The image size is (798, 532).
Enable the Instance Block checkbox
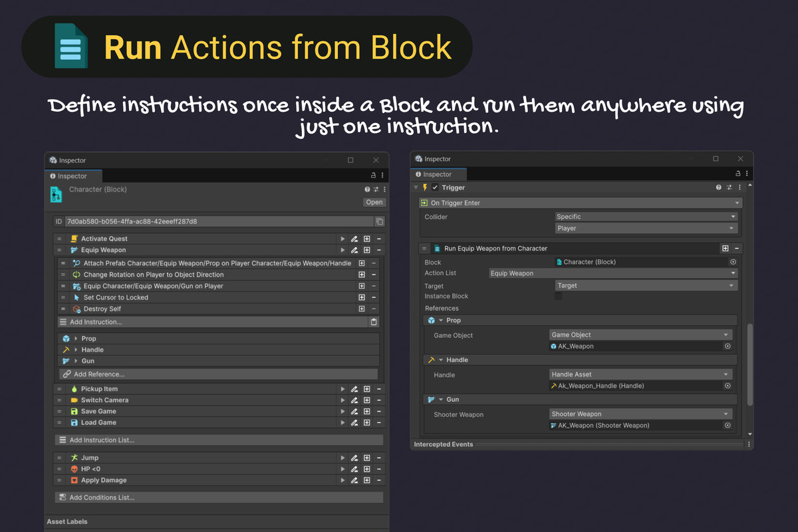click(x=559, y=296)
